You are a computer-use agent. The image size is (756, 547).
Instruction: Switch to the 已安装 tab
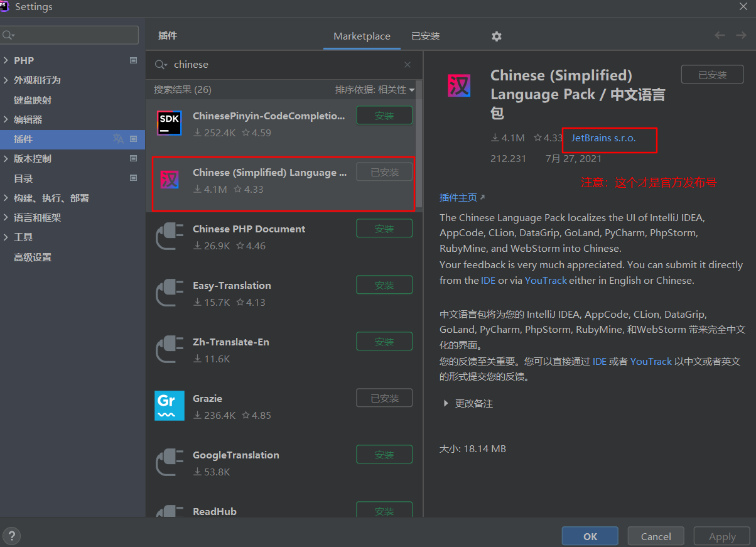426,36
